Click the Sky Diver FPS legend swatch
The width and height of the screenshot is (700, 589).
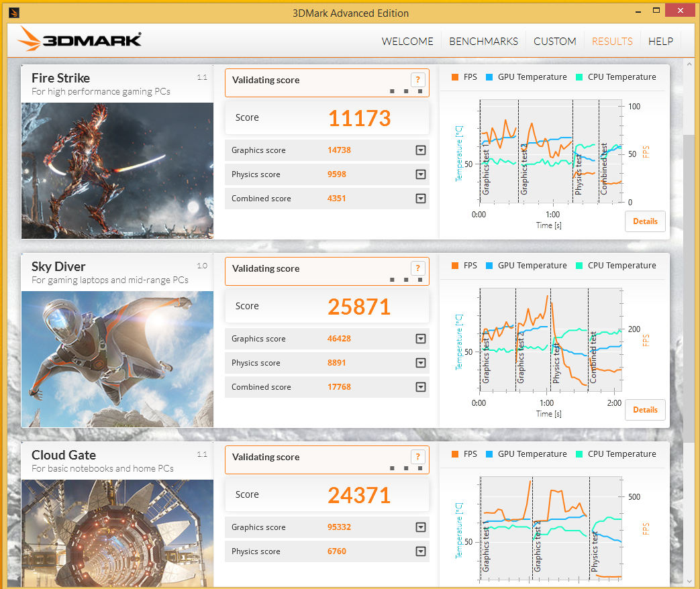(x=455, y=266)
